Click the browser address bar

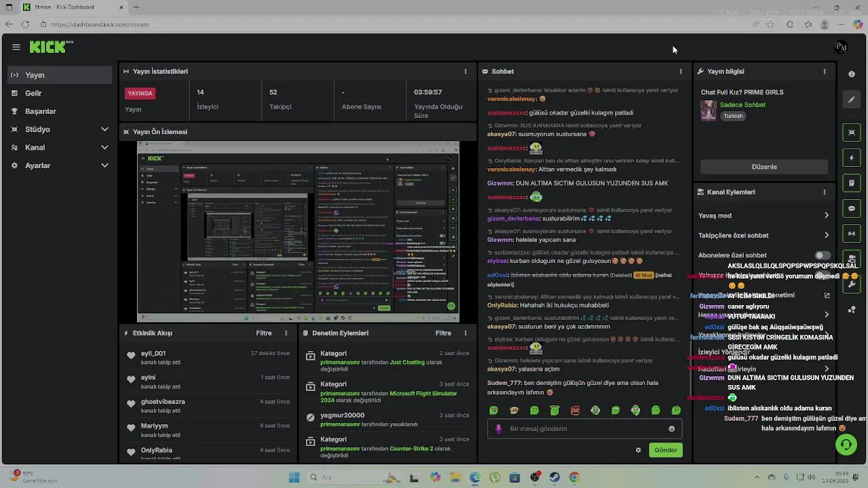tap(393, 24)
